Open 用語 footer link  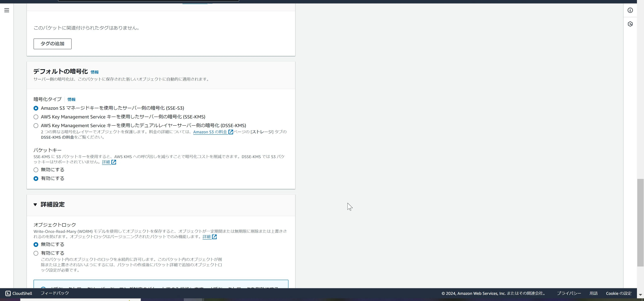(594, 293)
